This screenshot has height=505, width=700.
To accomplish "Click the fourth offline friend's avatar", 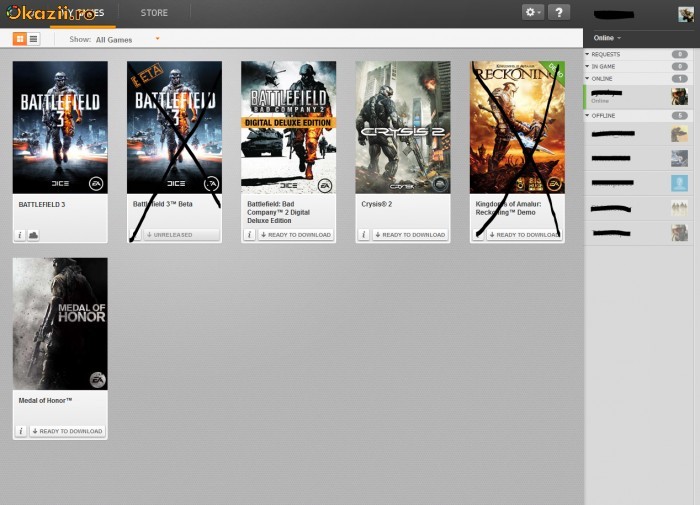I will coord(679,208).
